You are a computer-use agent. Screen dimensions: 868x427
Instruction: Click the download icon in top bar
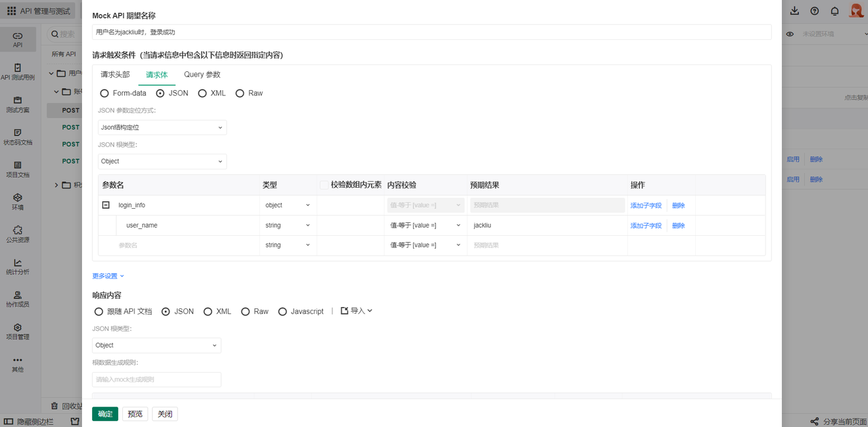click(x=795, y=11)
